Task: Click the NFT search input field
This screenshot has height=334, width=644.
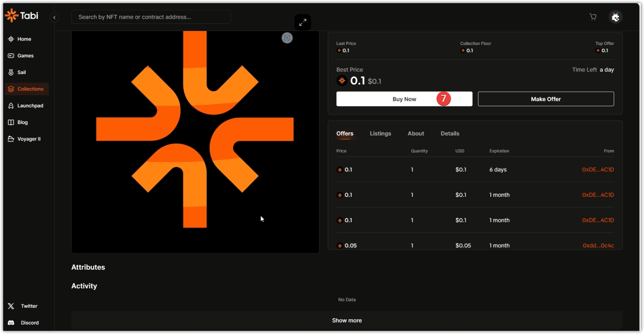Action: [151, 17]
